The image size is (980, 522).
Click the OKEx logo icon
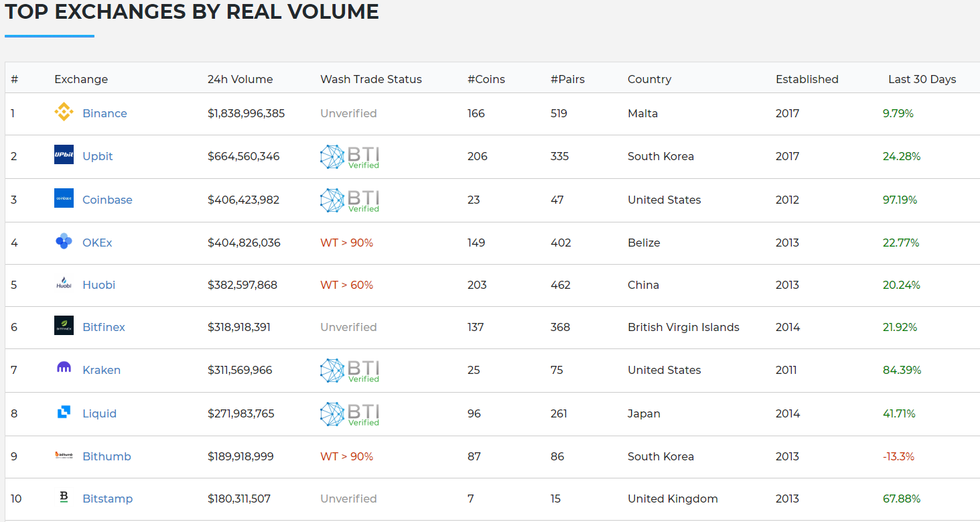tap(64, 242)
